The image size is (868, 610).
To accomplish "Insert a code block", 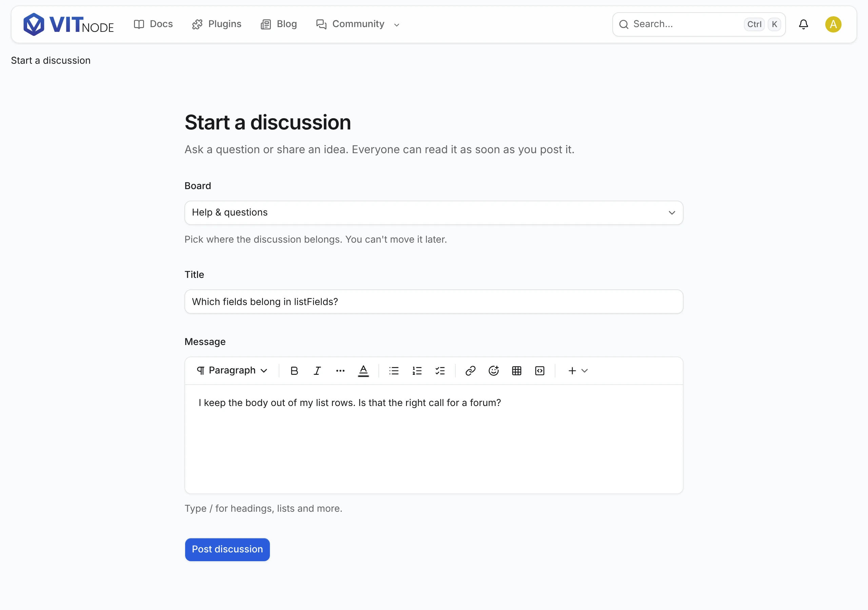I will point(539,371).
